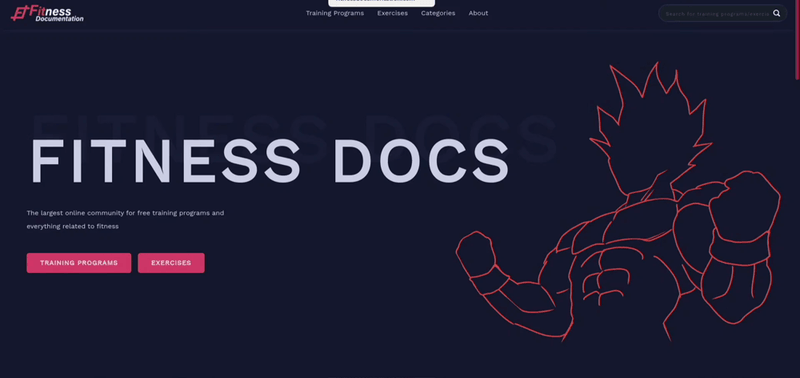The height and width of the screenshot is (378, 800).
Task: Open the Categories nav link
Action: (x=438, y=13)
